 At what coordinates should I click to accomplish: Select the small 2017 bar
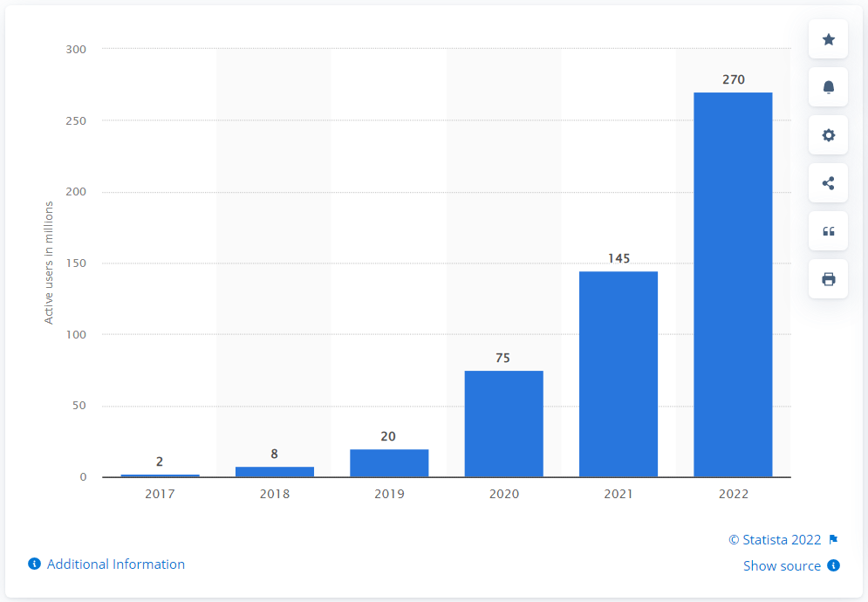[x=160, y=475]
